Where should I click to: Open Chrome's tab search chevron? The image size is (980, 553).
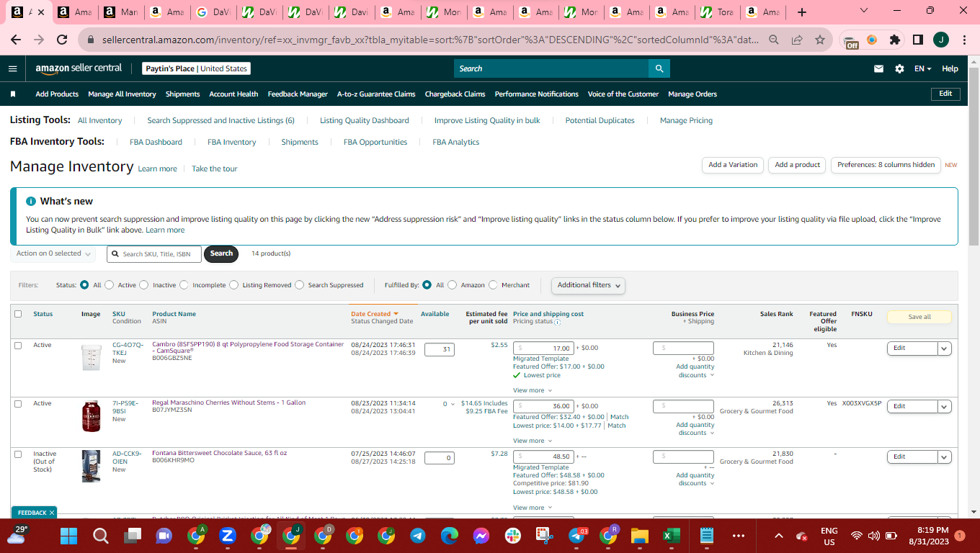pos(864,10)
